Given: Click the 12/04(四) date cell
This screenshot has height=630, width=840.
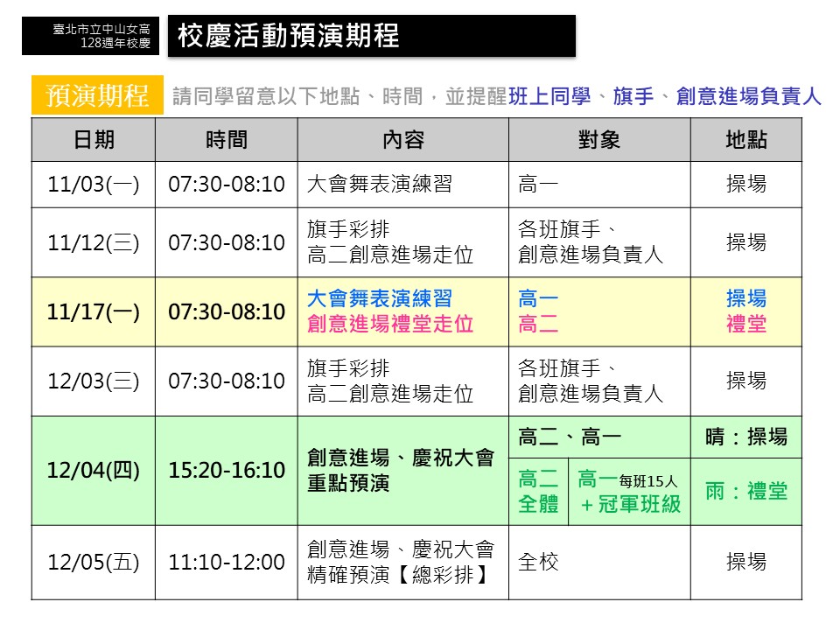Looking at the screenshot, I should click(94, 471).
